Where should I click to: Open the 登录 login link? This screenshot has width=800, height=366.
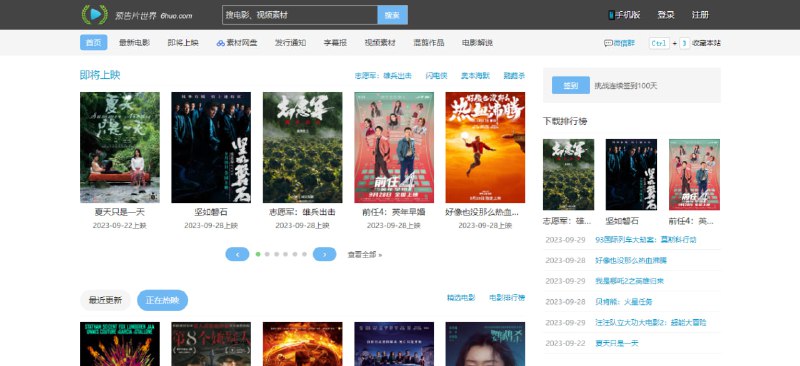pyautogui.click(x=666, y=15)
